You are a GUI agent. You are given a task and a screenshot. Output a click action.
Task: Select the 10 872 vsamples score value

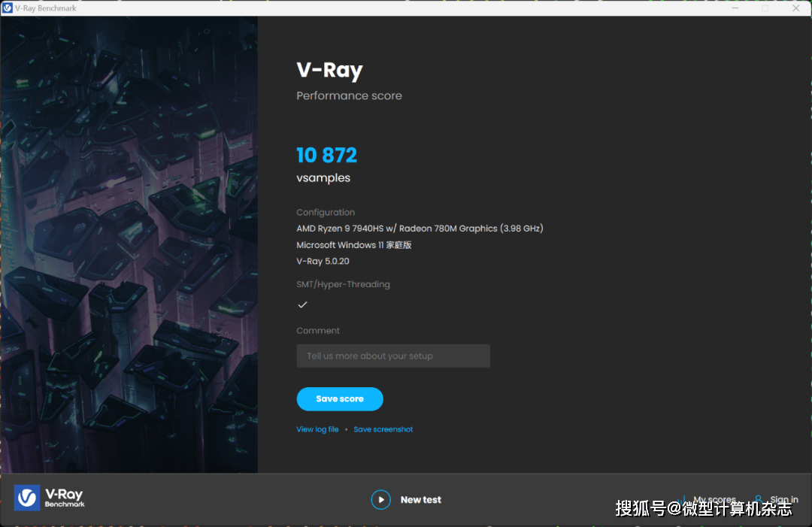coord(327,156)
